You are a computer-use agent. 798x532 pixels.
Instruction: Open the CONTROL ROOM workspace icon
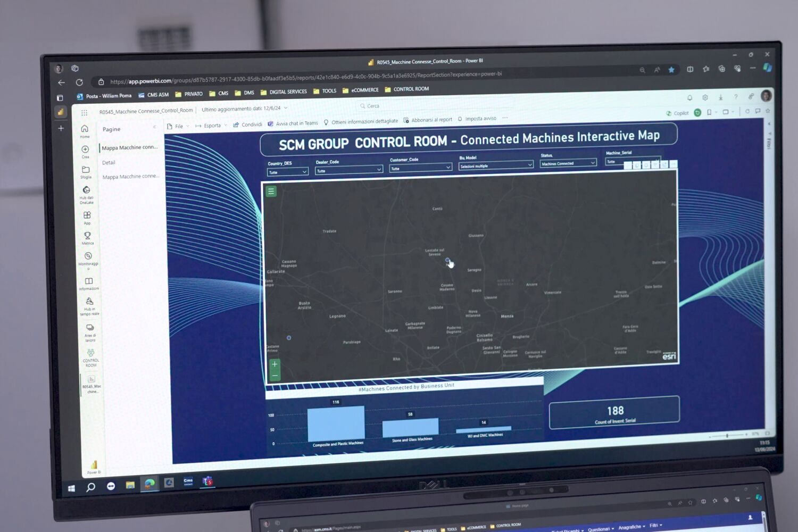[91, 358]
